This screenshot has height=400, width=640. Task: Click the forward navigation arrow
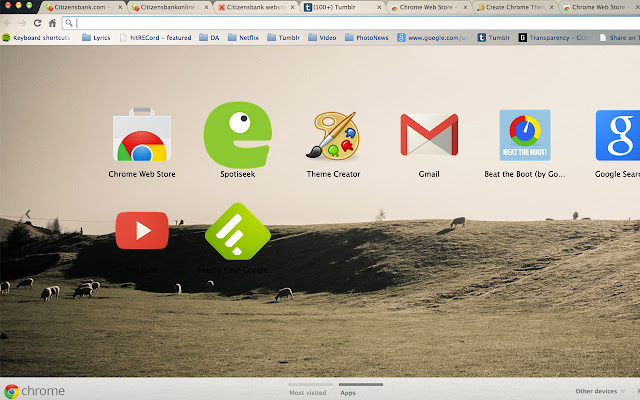click(x=22, y=23)
